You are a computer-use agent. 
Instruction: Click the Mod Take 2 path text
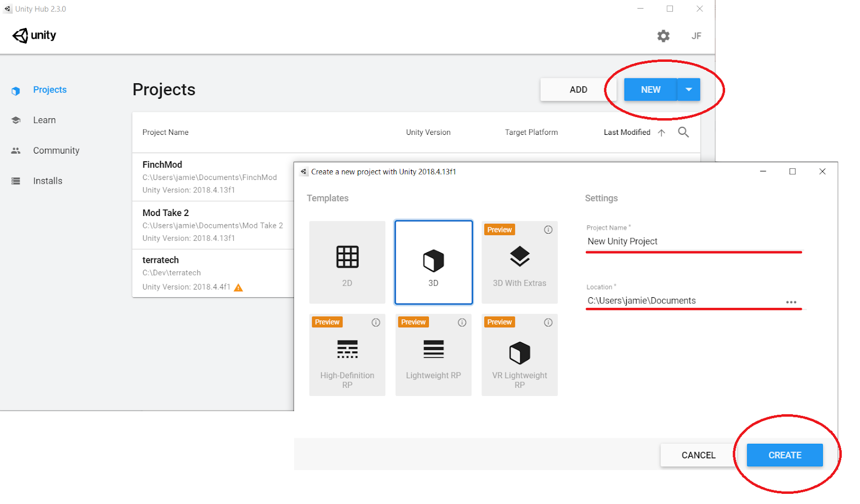tap(212, 226)
